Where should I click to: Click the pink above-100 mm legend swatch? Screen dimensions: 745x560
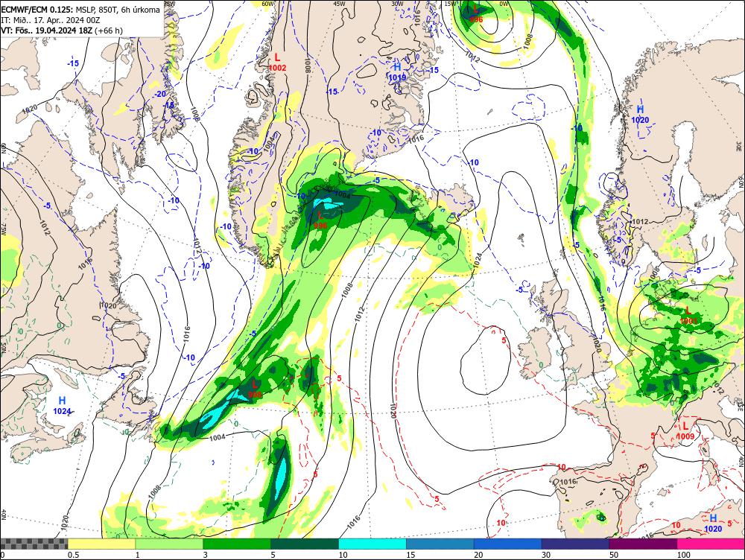coord(711,544)
